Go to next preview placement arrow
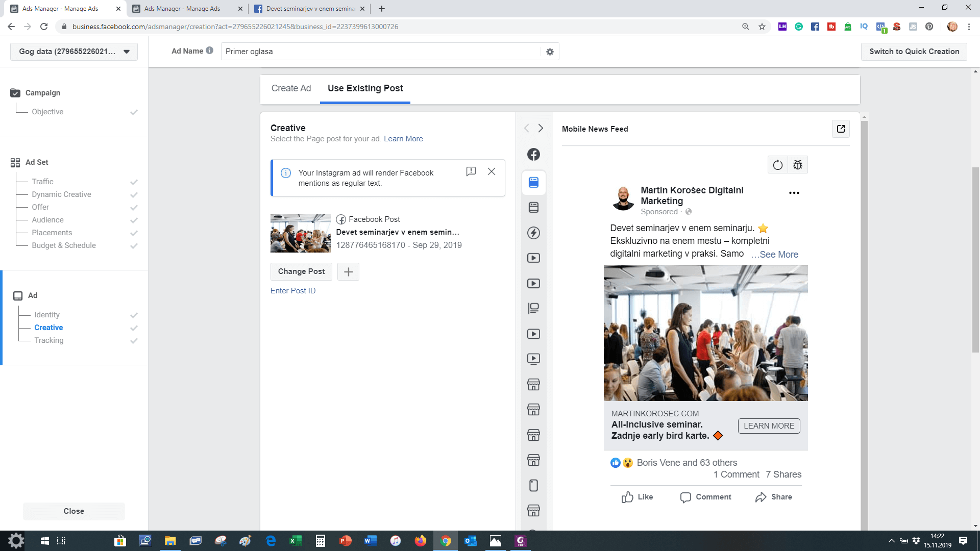Screen dimensions: 980x551 [x=541, y=128]
